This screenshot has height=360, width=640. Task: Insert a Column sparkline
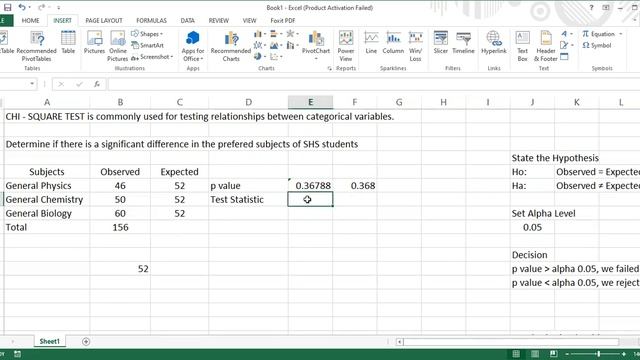point(393,42)
